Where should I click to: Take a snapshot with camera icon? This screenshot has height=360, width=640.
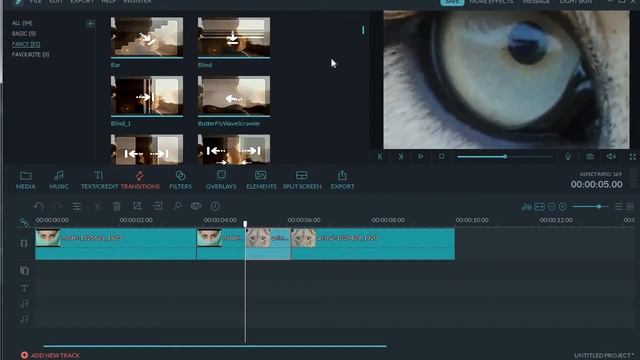[590, 156]
